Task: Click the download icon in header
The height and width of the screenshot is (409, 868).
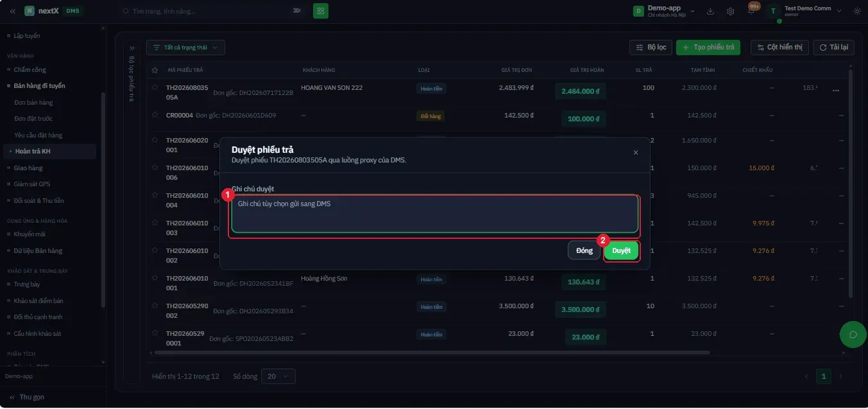Action: (x=710, y=11)
